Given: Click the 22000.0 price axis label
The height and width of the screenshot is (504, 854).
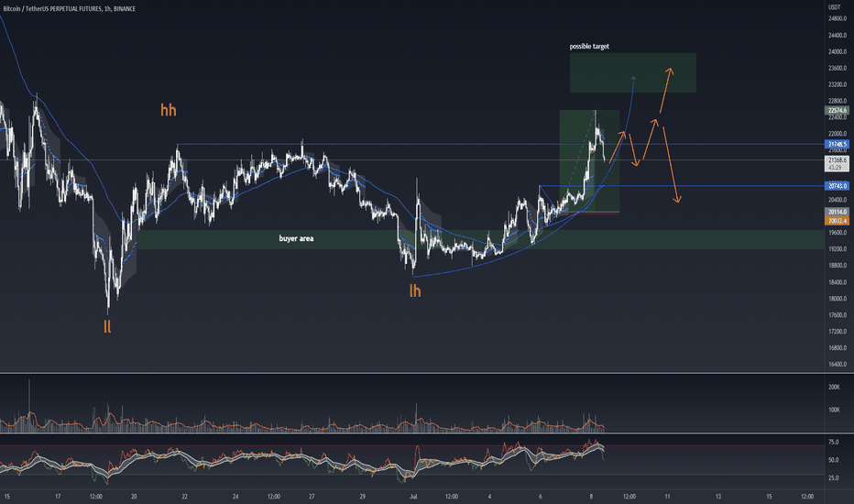Looking at the screenshot, I should tap(838, 134).
